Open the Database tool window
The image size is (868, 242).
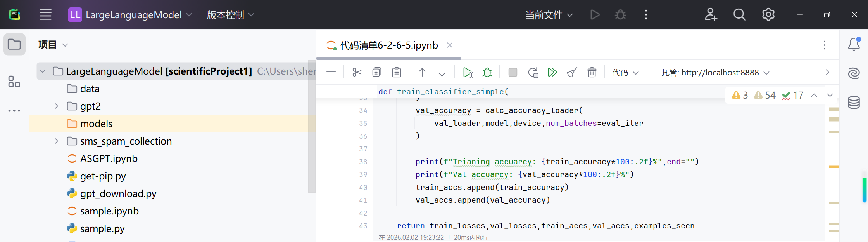[x=854, y=102]
